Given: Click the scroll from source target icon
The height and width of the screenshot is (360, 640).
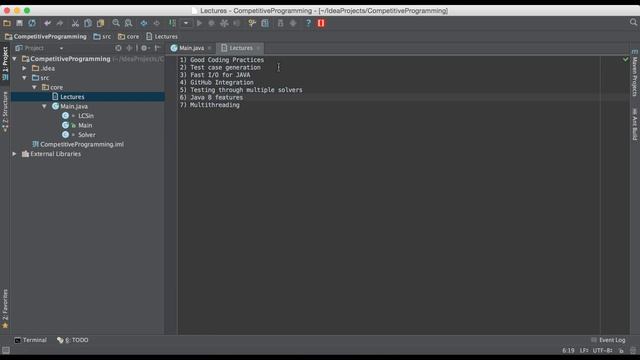Looking at the screenshot, I should [x=118, y=48].
